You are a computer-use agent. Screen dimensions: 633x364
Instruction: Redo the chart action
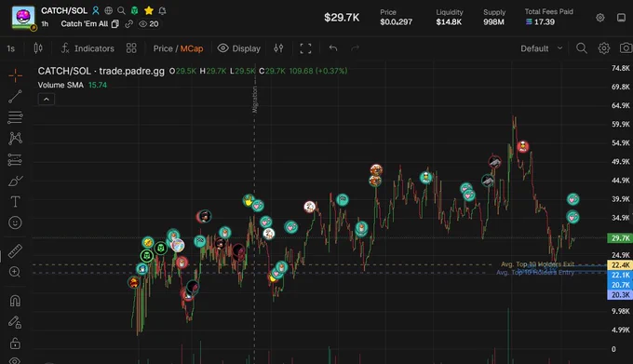click(355, 48)
